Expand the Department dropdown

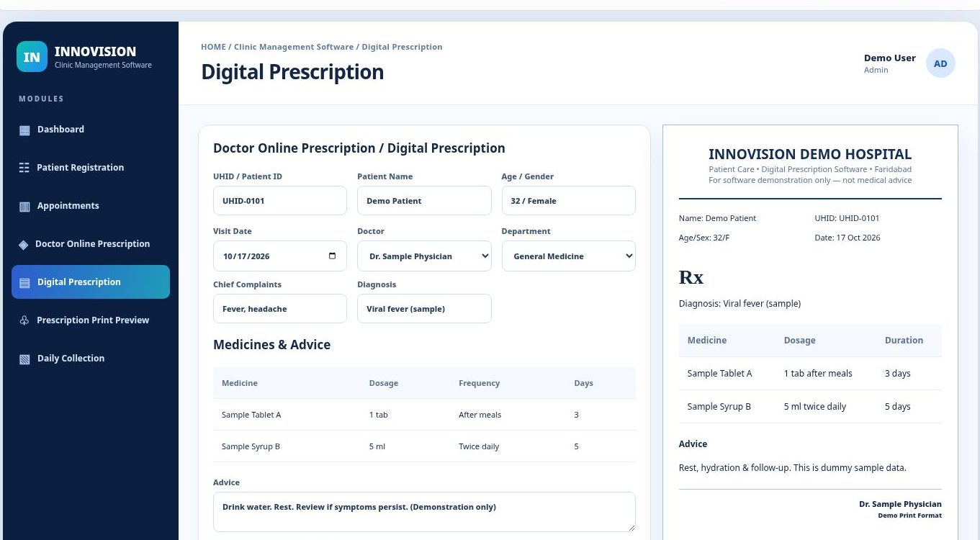tap(568, 256)
